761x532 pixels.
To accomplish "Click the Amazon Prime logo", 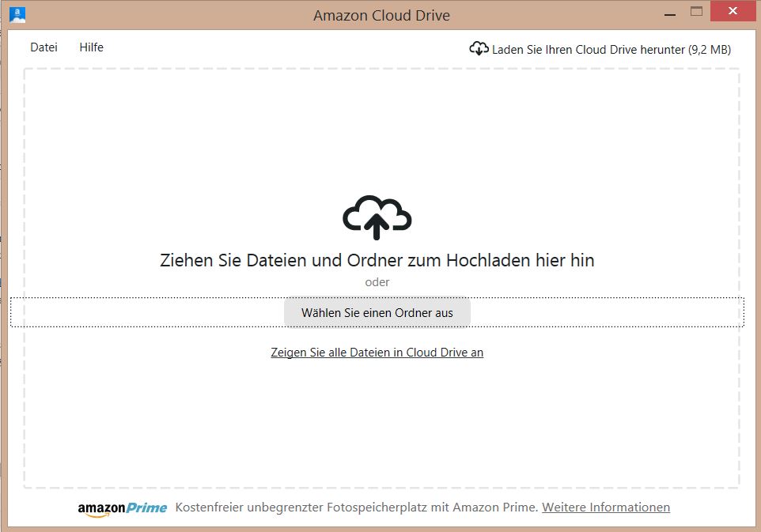I will [123, 509].
